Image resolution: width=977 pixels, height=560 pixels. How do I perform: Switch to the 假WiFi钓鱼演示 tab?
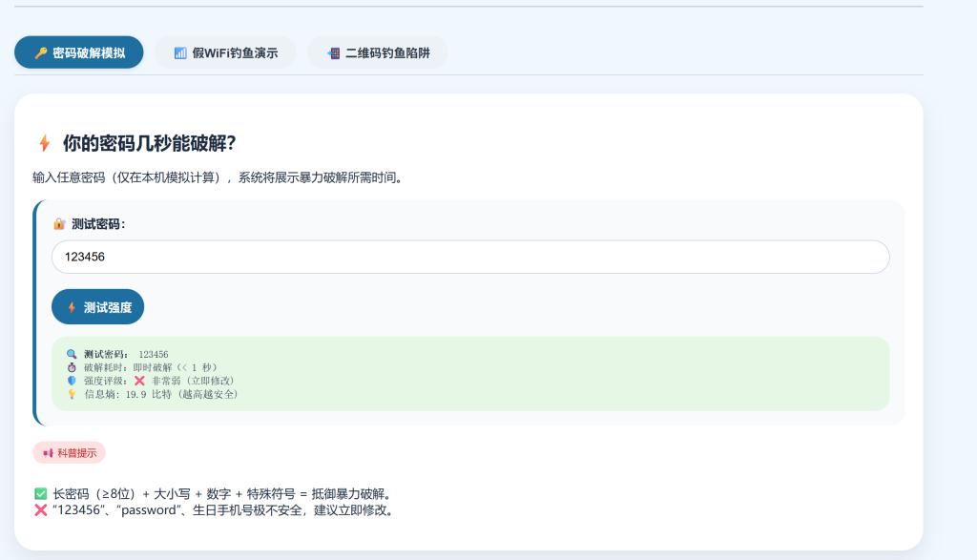[225, 53]
